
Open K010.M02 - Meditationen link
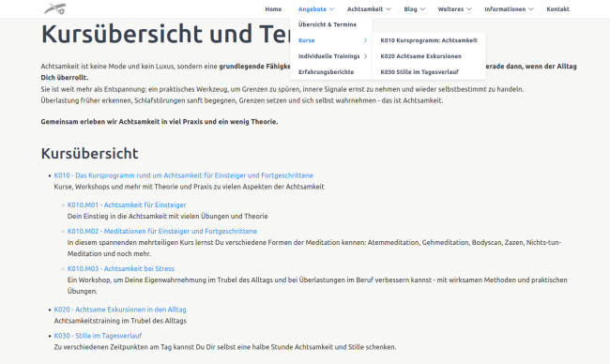162,231
